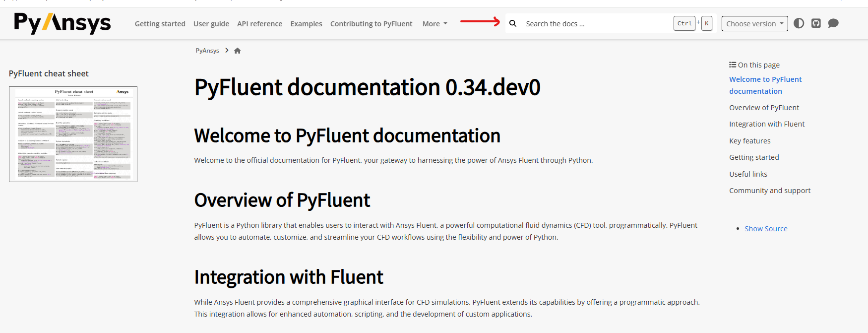Expand the More menu
This screenshot has width=868, height=333.
tap(434, 24)
